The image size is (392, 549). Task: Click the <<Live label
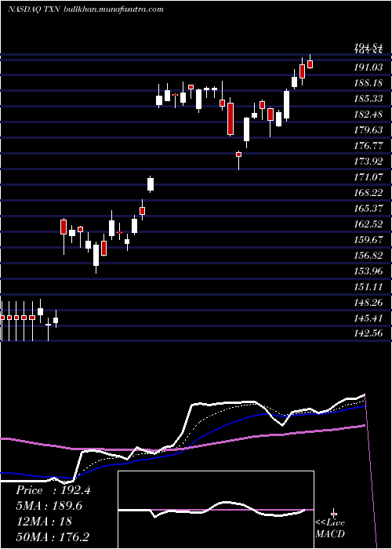coord(330,523)
